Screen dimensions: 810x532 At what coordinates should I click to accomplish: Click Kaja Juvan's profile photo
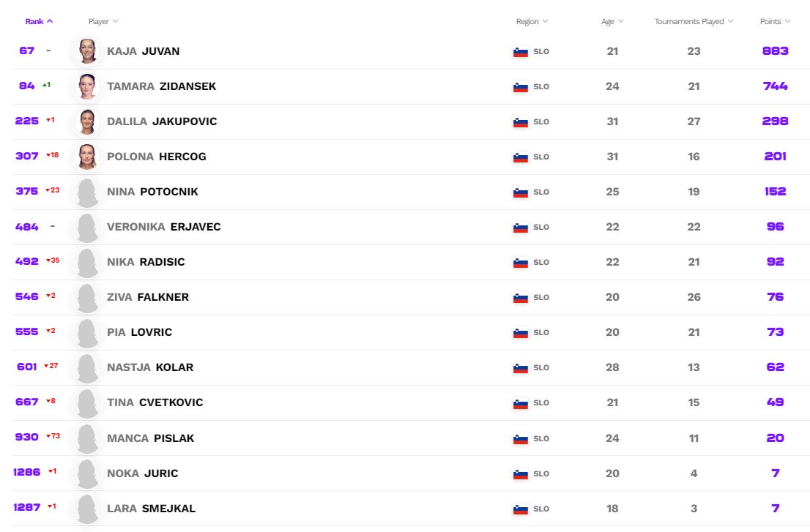88,51
